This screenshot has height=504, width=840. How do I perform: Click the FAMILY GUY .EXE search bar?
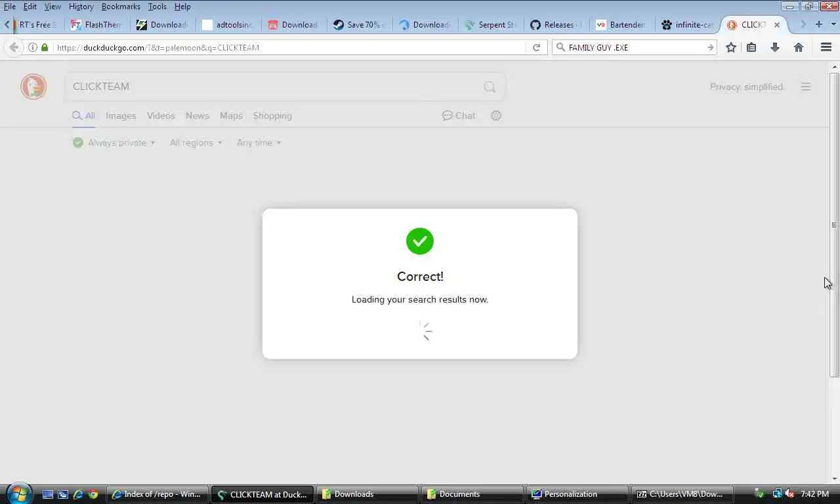pos(633,47)
